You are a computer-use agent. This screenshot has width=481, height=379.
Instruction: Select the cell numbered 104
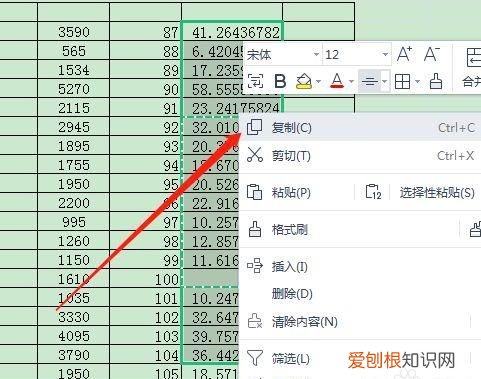pyautogui.click(x=145, y=355)
